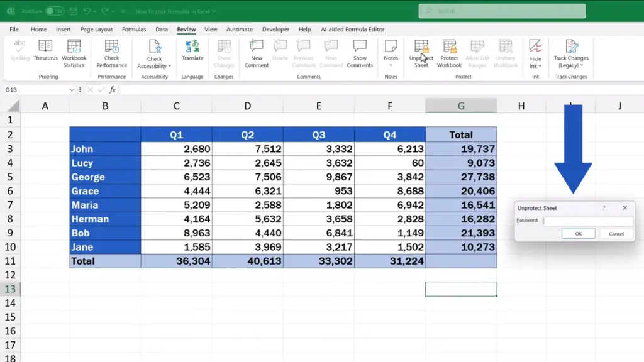This screenshot has height=362, width=644.
Task: Expand the Check Accessibility dropdown
Action: (x=155, y=63)
